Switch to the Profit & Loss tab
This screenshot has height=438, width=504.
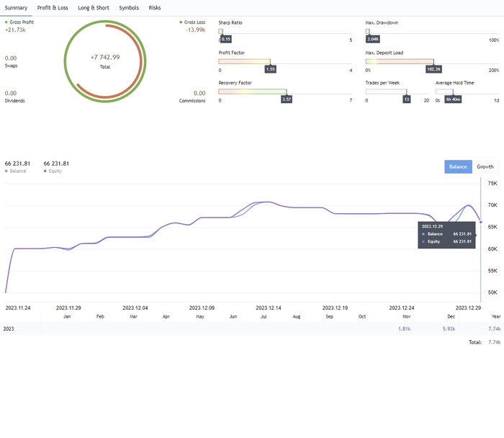[53, 8]
